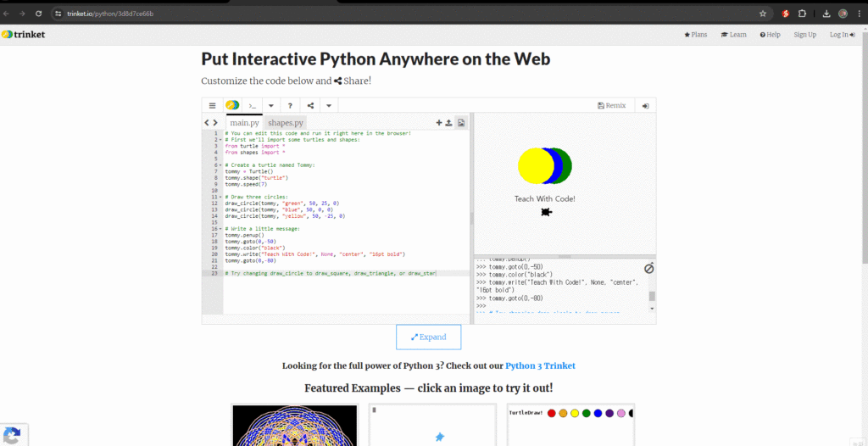Click the Expand button
Screen dimensions: 868x446
tap(428, 337)
